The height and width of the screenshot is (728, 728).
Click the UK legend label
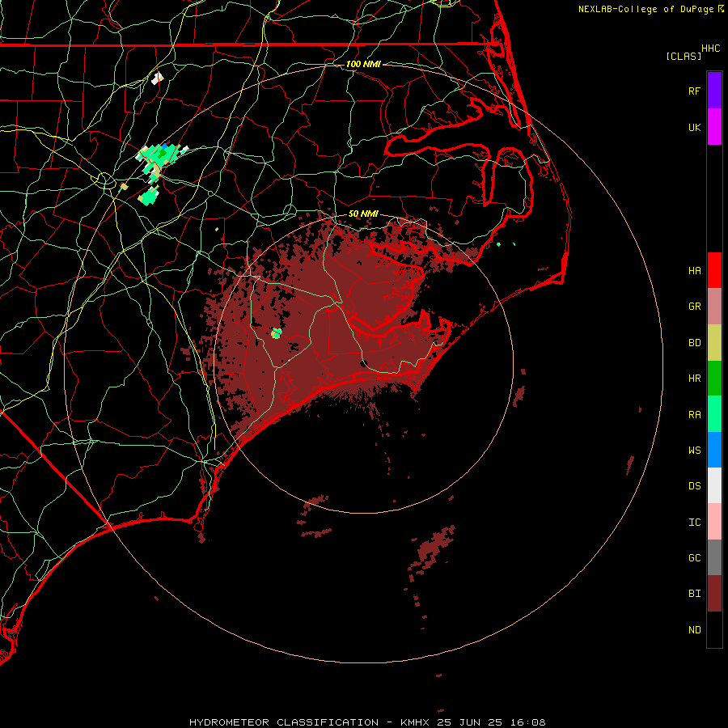coord(694,127)
